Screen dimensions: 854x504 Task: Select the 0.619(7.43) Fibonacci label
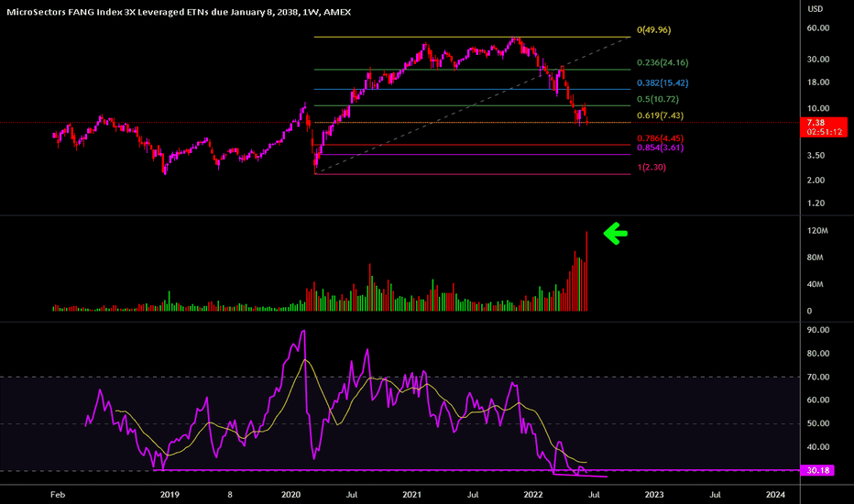(660, 115)
